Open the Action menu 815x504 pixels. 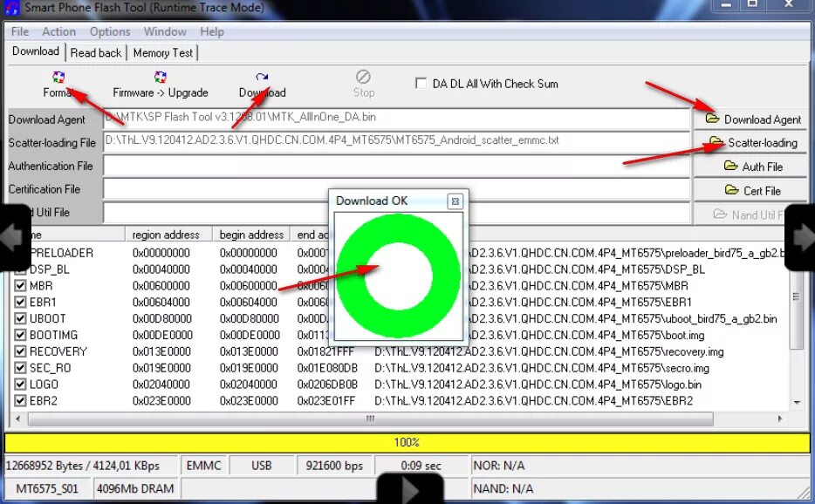tap(58, 31)
